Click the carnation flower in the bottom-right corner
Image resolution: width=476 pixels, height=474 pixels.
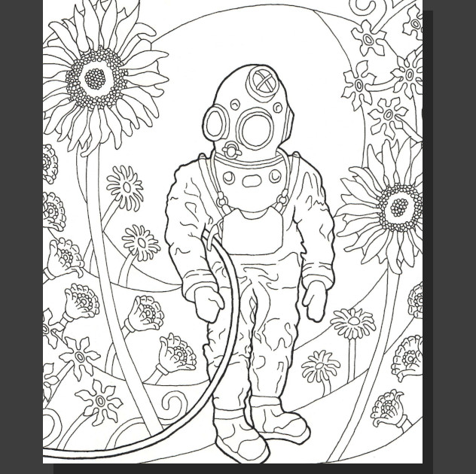click(x=389, y=409)
